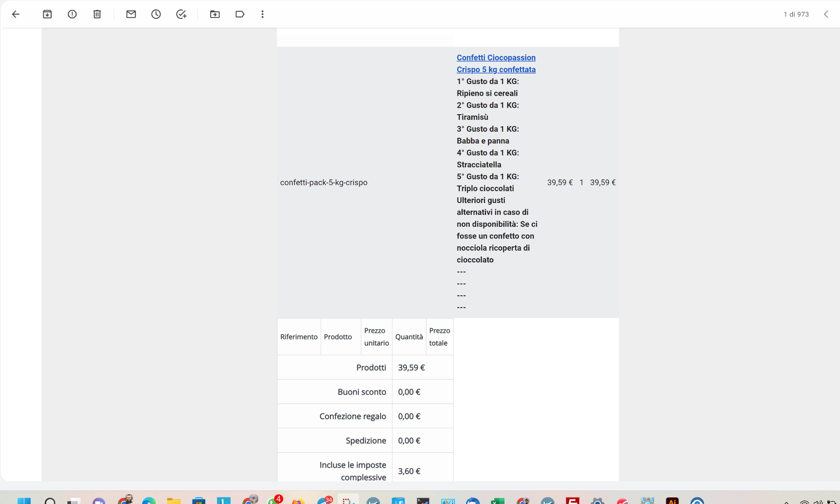Click the 1 di 973 message counter
840x504 pixels.
(796, 14)
